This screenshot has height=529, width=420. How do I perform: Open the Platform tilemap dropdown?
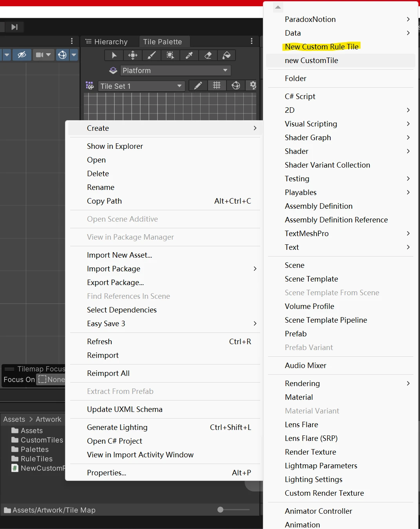click(x=175, y=70)
